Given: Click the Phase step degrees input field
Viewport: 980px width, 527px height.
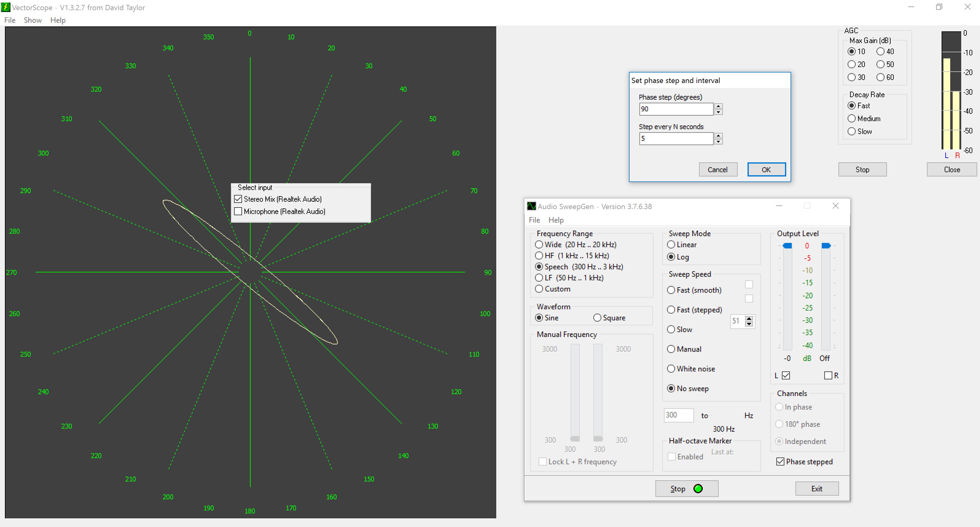Looking at the screenshot, I should (676, 109).
